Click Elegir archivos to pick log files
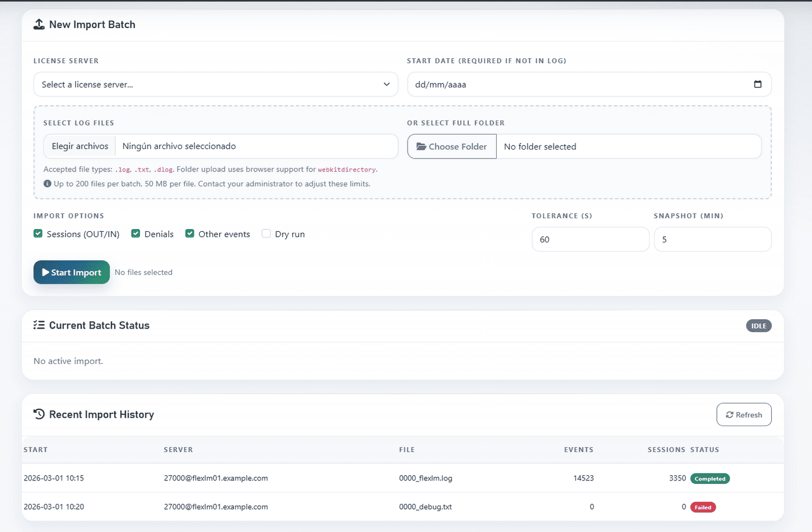The image size is (812, 532). pyautogui.click(x=80, y=146)
